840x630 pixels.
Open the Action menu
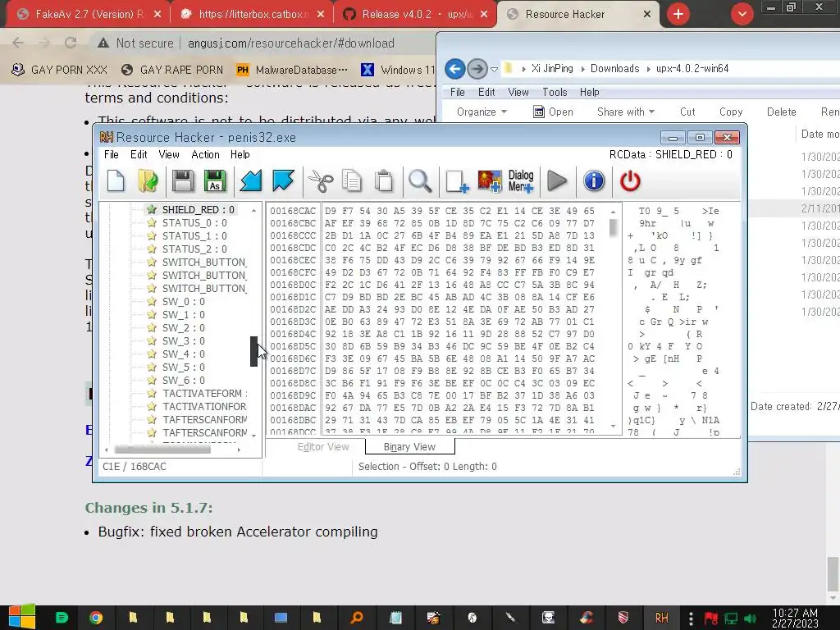[x=205, y=154]
